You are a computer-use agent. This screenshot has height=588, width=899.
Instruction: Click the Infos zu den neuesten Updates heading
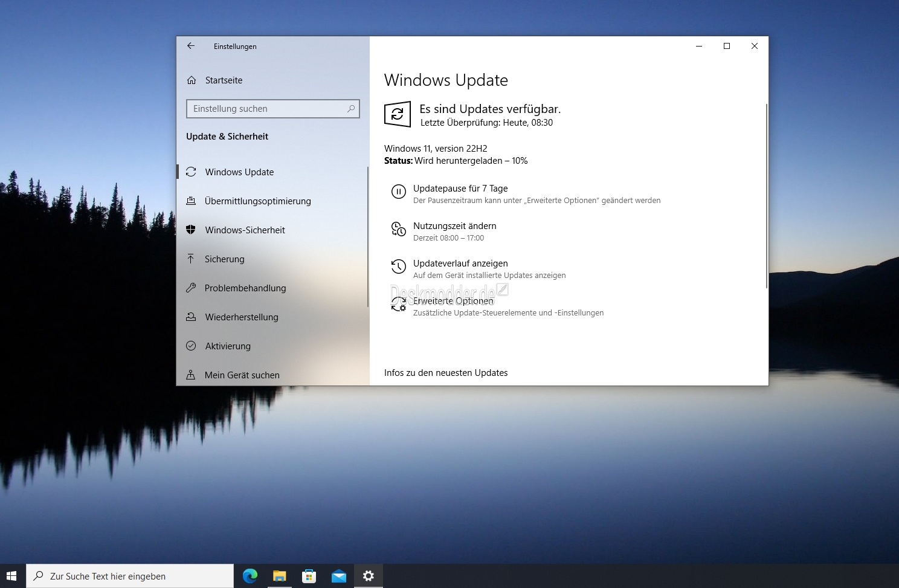coord(446,373)
